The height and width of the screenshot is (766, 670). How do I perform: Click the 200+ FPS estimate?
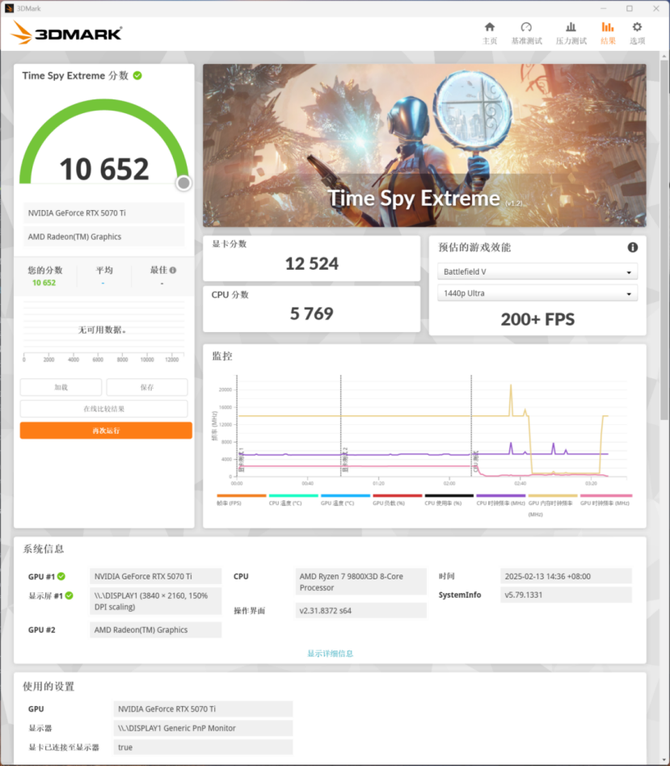tap(538, 319)
